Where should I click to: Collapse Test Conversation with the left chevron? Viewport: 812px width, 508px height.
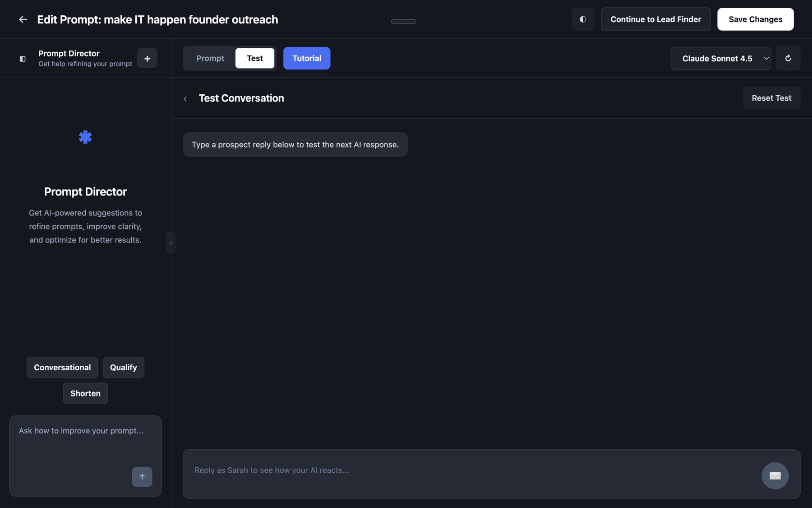185,98
